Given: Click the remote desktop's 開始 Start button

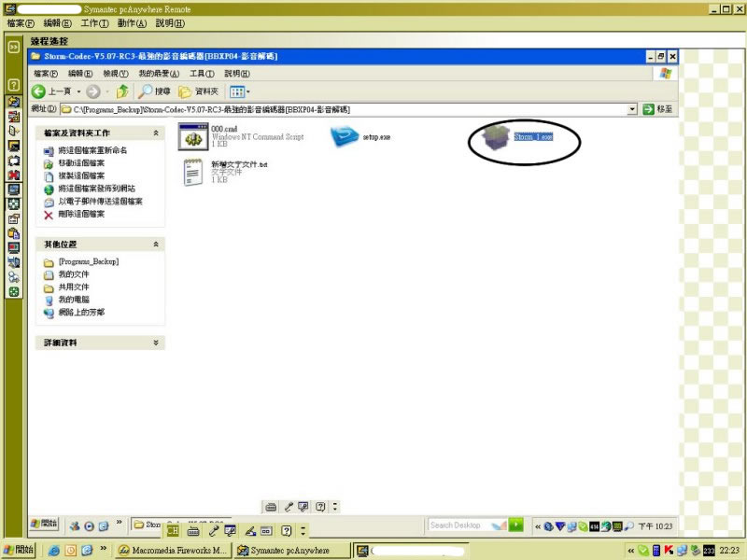Looking at the screenshot, I should click(x=44, y=524).
